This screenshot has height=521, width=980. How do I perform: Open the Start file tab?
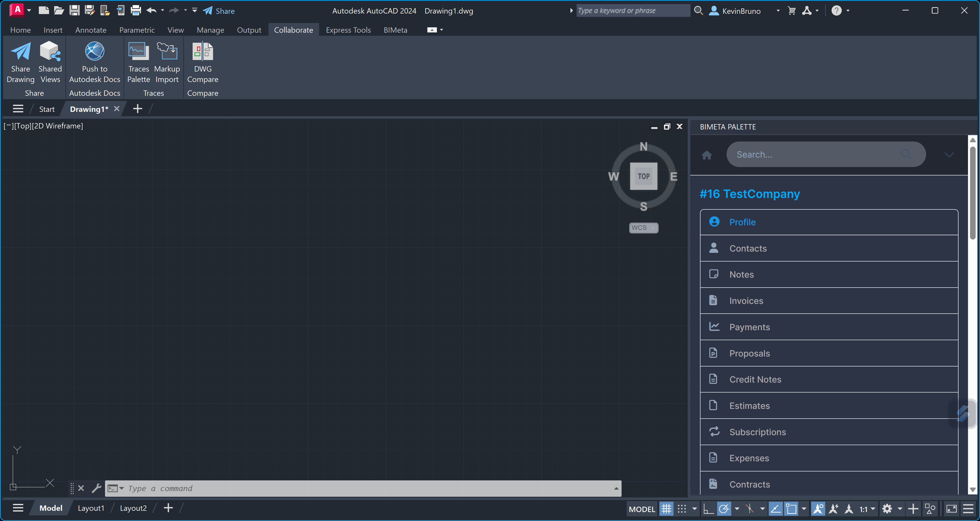coord(47,109)
